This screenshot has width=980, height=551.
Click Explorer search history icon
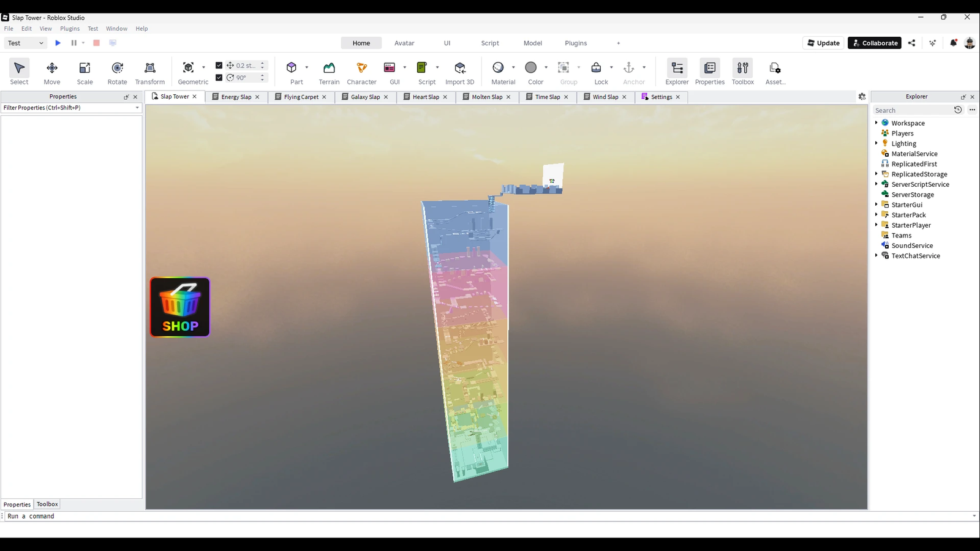pyautogui.click(x=958, y=110)
